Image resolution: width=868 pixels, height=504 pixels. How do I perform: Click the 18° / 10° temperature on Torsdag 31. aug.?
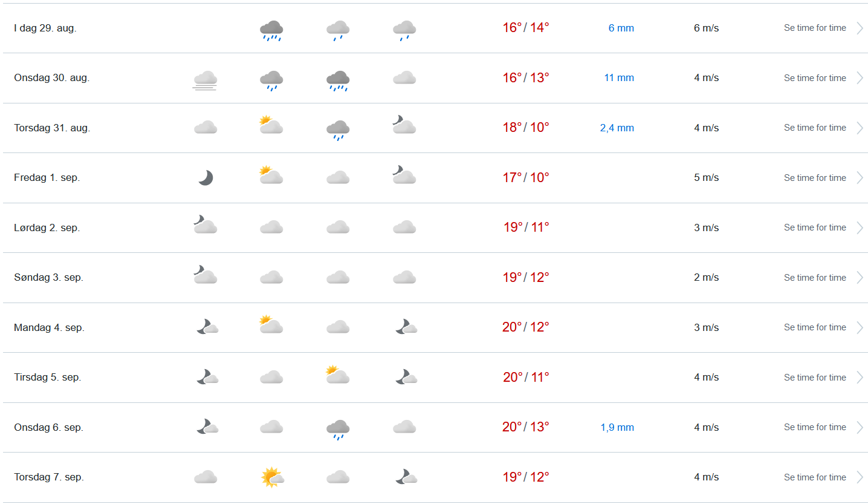526,128
